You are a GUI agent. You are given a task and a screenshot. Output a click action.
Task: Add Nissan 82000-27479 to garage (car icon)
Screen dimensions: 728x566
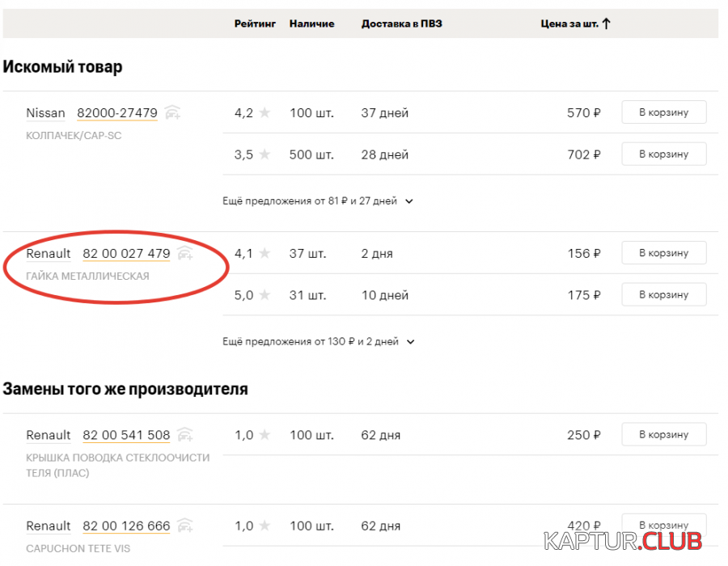(173, 112)
